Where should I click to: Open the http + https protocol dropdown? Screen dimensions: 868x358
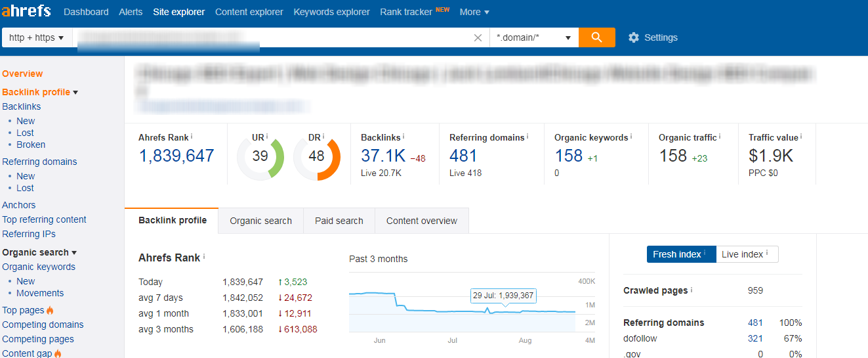pyautogui.click(x=37, y=37)
